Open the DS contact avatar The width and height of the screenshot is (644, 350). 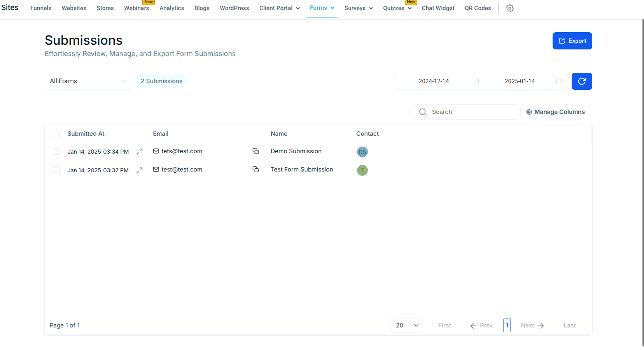362,152
